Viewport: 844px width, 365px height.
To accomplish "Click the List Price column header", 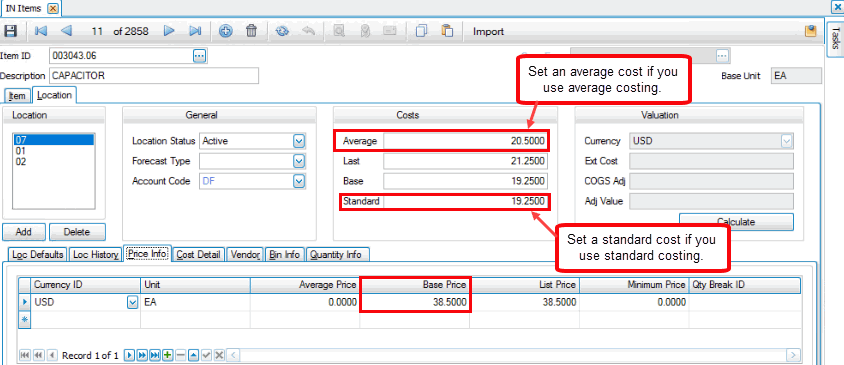I will click(524, 284).
